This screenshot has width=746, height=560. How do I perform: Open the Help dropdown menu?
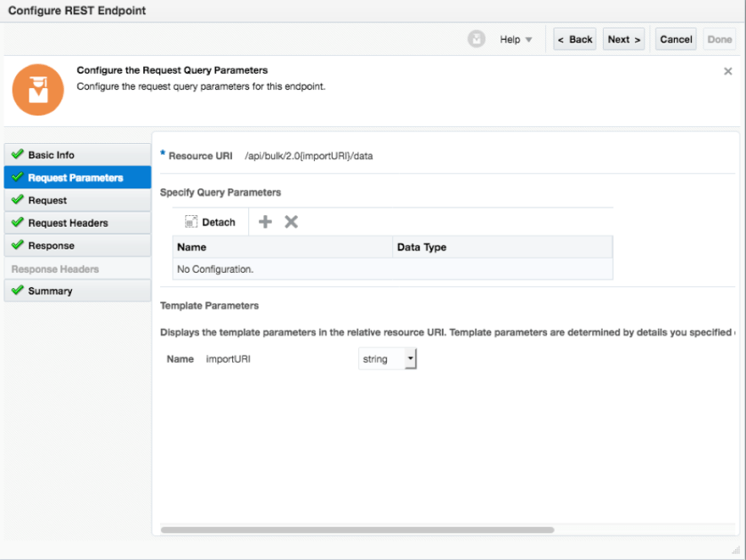click(516, 39)
